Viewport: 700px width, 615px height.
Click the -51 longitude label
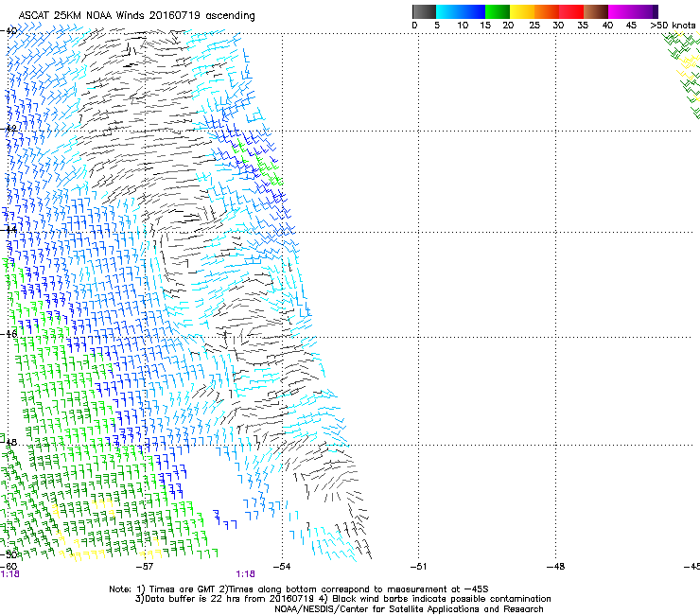[418, 567]
